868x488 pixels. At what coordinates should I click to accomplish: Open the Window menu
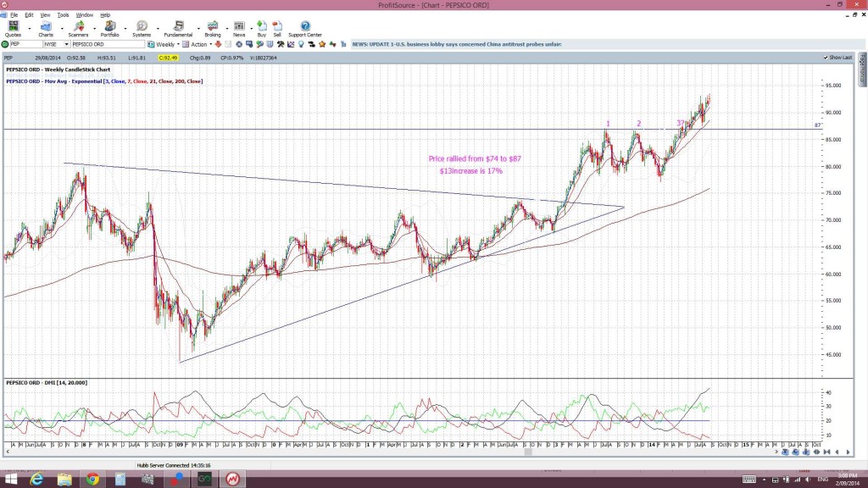click(84, 15)
